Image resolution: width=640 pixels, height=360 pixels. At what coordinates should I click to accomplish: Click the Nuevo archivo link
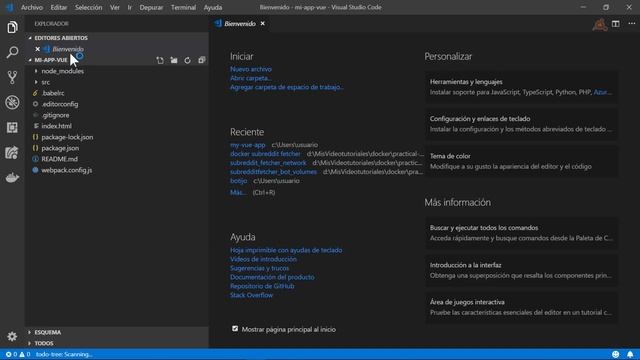click(x=251, y=69)
